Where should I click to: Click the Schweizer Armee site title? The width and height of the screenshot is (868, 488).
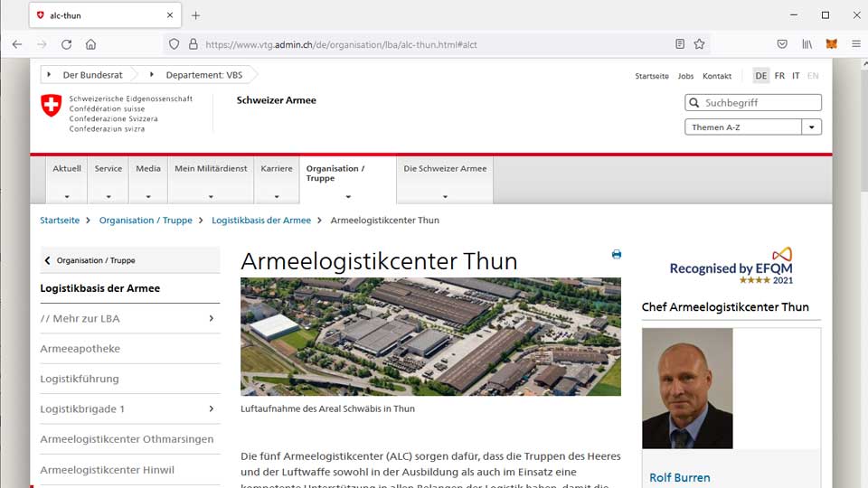pos(277,100)
